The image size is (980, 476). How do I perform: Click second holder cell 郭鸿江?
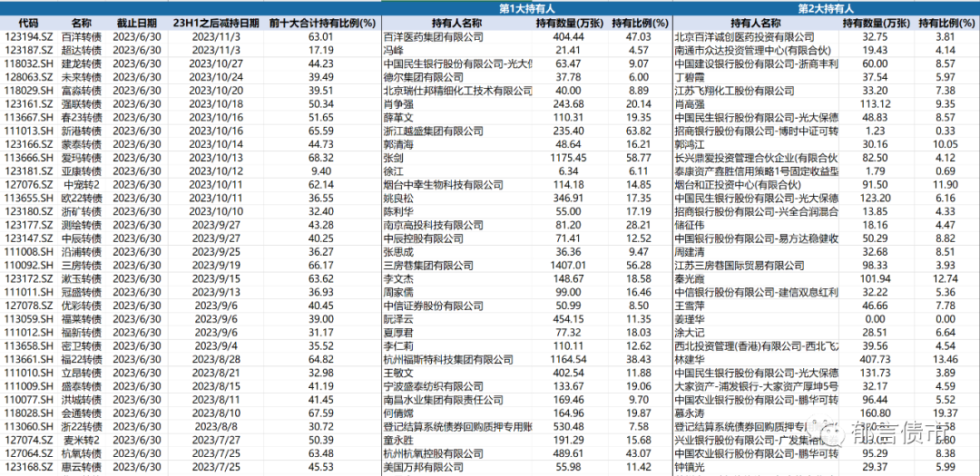[x=691, y=144]
